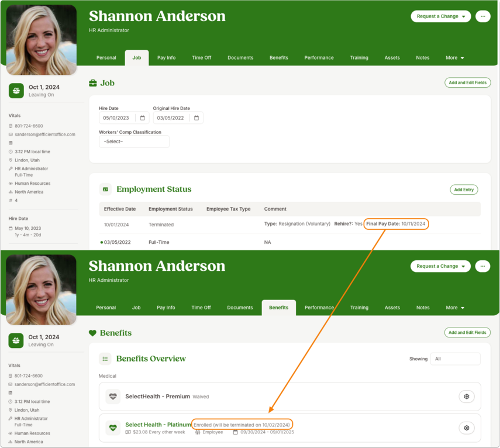Click the ellipsis button in the top header
The image size is (500, 448).
click(483, 16)
